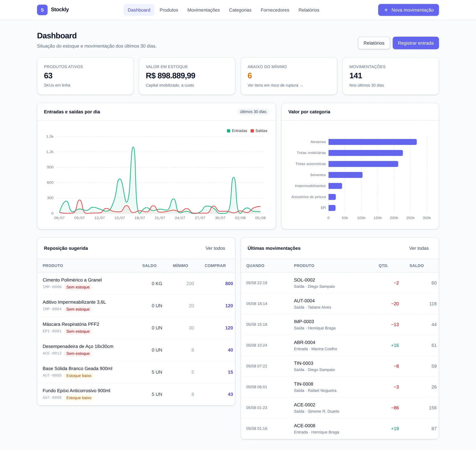This screenshot has width=476, height=450.
Task: Click Ver todas in Últimas movimentações
Action: (x=419, y=248)
